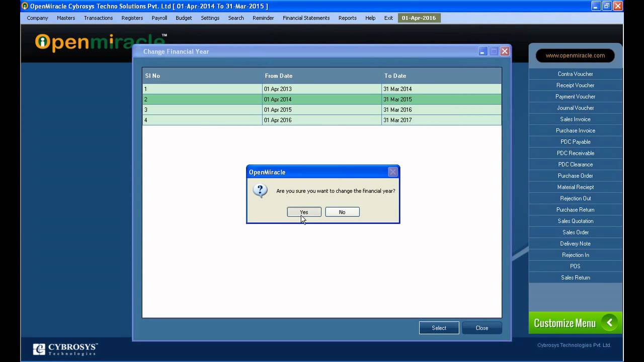Confirm with the Yes button
Image resolution: width=644 pixels, height=362 pixels.
[x=304, y=212]
